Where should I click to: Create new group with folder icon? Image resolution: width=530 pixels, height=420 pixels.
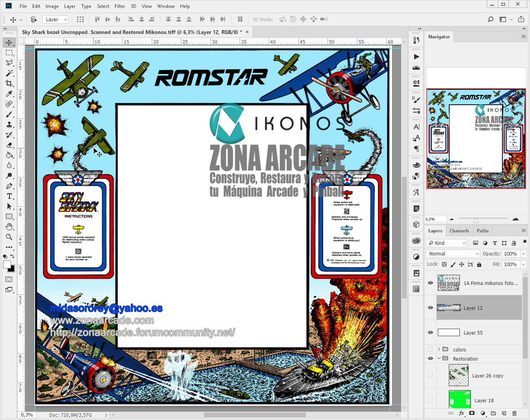click(493, 413)
